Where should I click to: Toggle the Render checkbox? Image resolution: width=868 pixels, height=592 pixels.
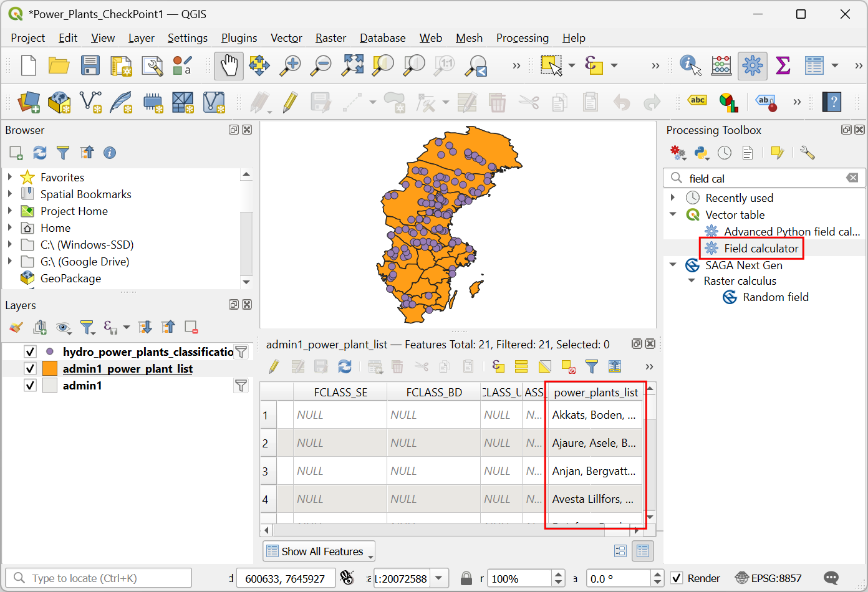point(677,578)
